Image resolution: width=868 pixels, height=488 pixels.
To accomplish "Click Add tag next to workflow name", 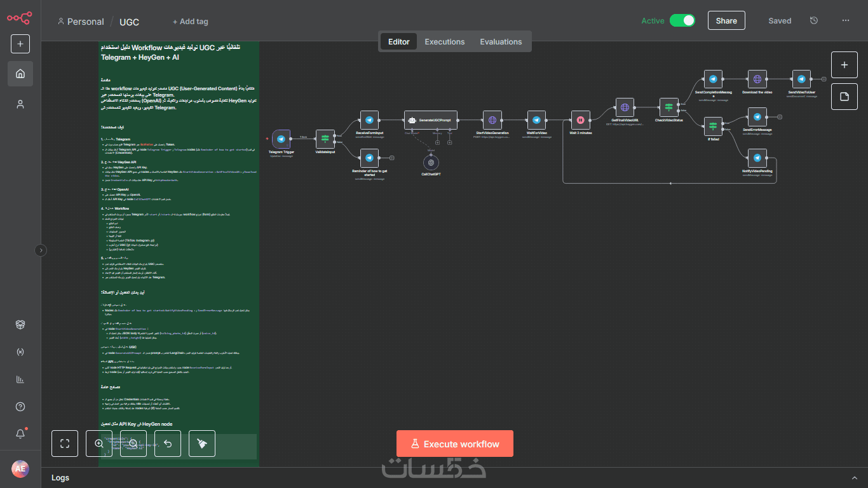I will click(x=191, y=22).
